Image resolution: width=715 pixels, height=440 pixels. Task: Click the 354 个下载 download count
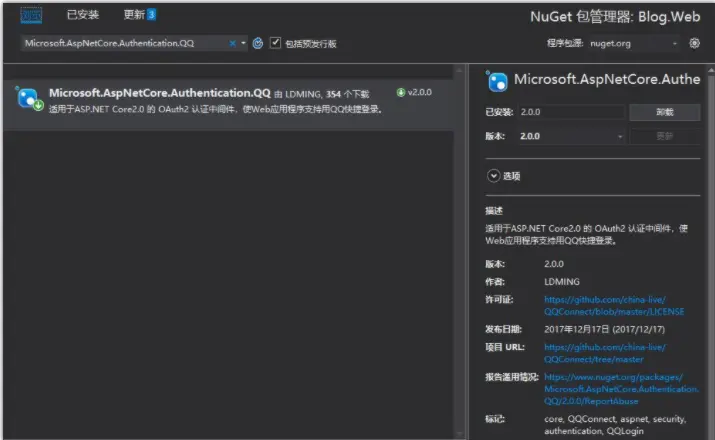point(347,94)
